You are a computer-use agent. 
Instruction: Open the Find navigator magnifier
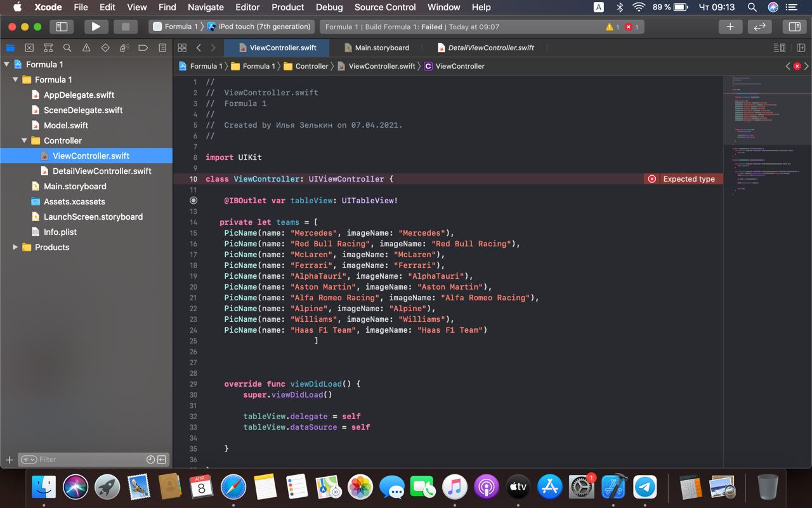click(x=67, y=48)
